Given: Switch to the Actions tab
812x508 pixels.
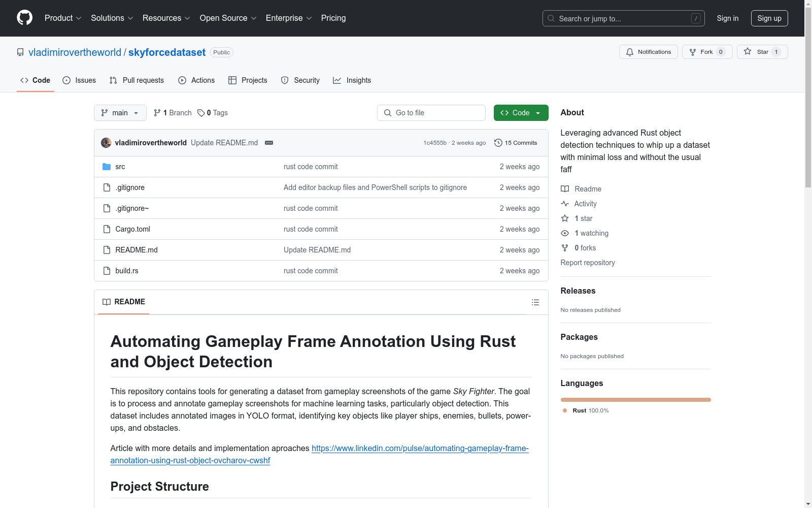Looking at the screenshot, I should [x=196, y=80].
